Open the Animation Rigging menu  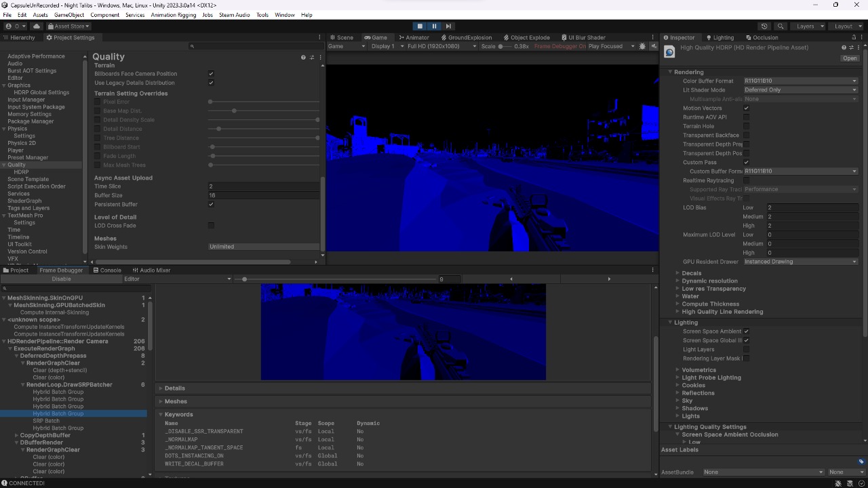tap(173, 15)
